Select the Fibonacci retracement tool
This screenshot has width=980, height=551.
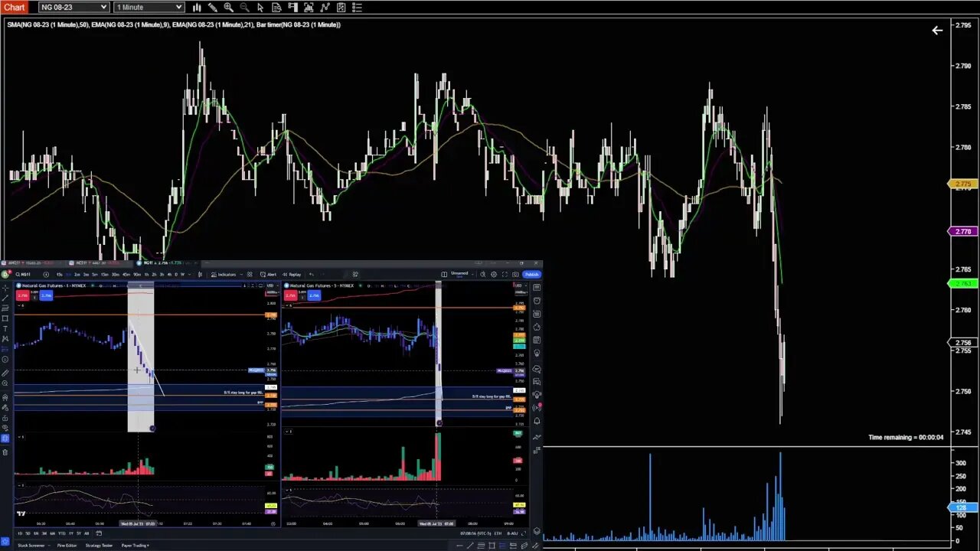pyautogui.click(x=5, y=308)
